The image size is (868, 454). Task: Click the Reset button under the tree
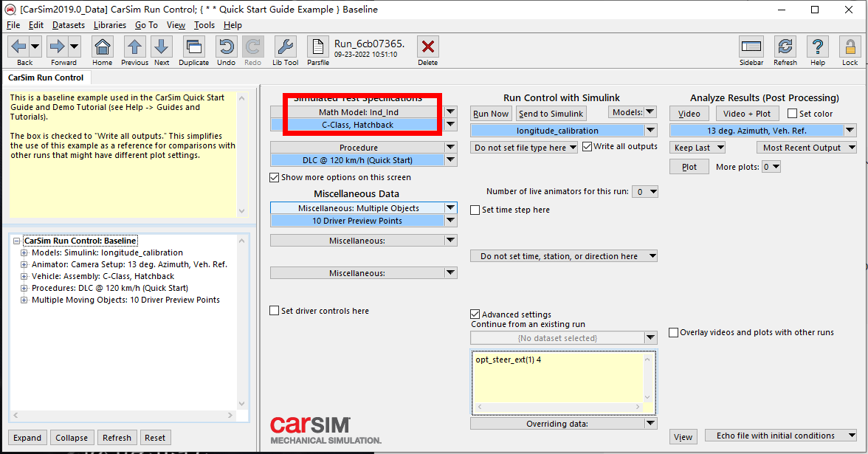[155, 437]
